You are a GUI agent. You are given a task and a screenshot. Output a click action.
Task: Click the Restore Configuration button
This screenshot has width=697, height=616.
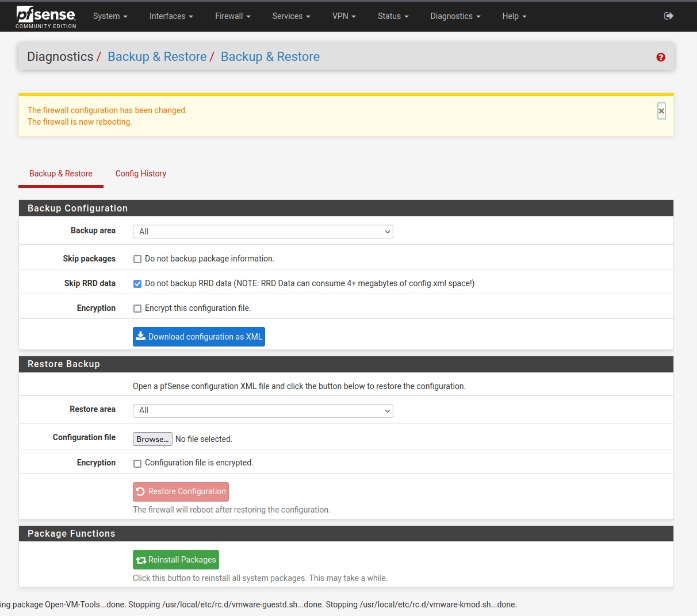pyautogui.click(x=181, y=492)
